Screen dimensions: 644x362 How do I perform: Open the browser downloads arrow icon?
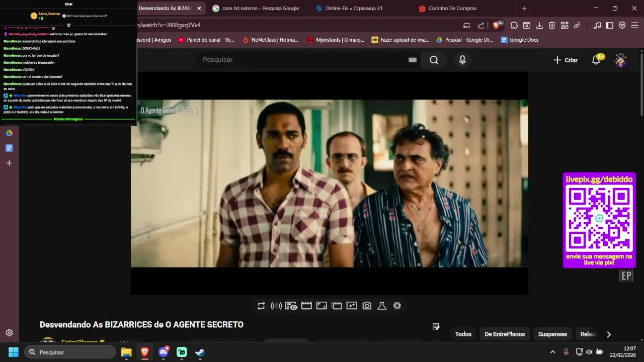tap(539, 25)
